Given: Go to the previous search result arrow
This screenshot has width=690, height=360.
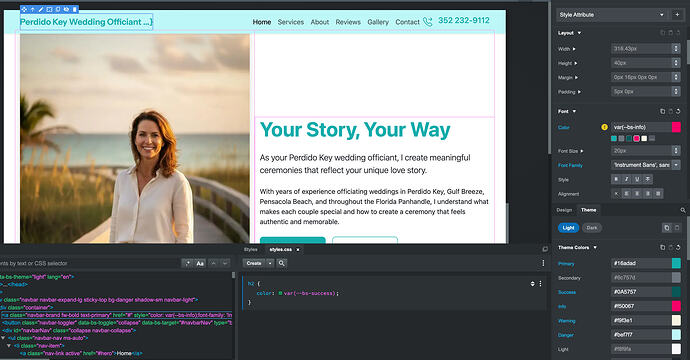Looking at the screenshot, I should pyautogui.click(x=213, y=263).
